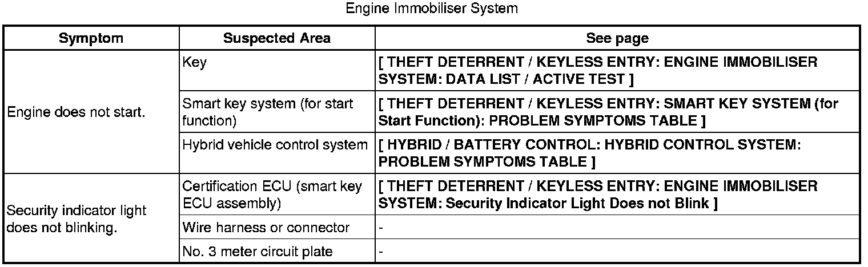Open the DATA LIST / ACTIVE TEST link
This screenshot has height=267, width=868.
click(598, 70)
